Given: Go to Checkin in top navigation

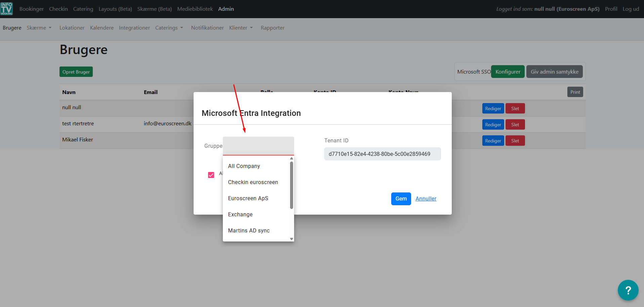Looking at the screenshot, I should coord(58,9).
